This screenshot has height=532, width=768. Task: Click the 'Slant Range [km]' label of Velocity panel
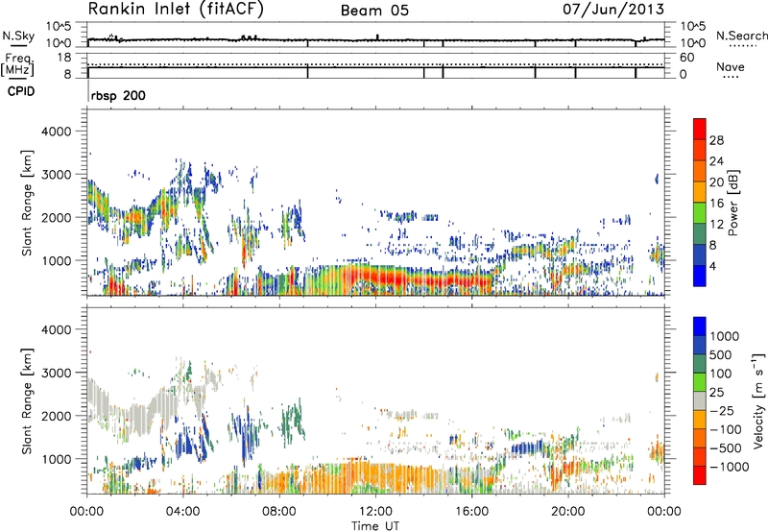click(27, 400)
